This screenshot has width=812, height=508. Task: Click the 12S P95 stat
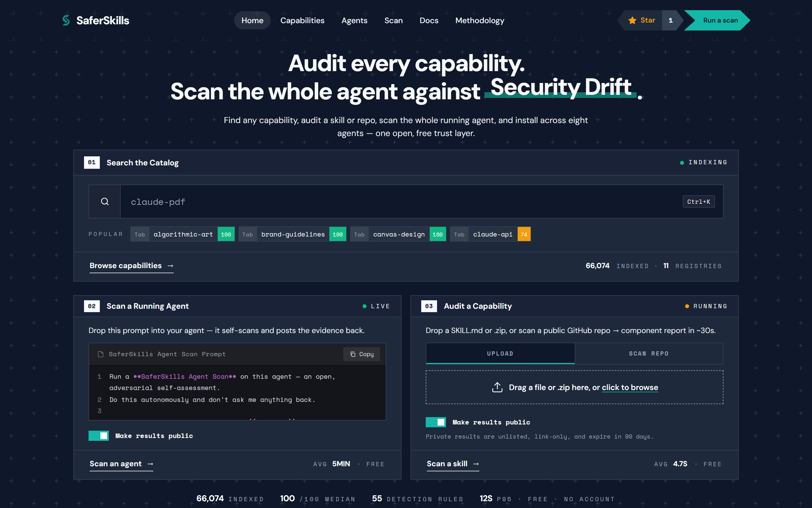point(496,499)
